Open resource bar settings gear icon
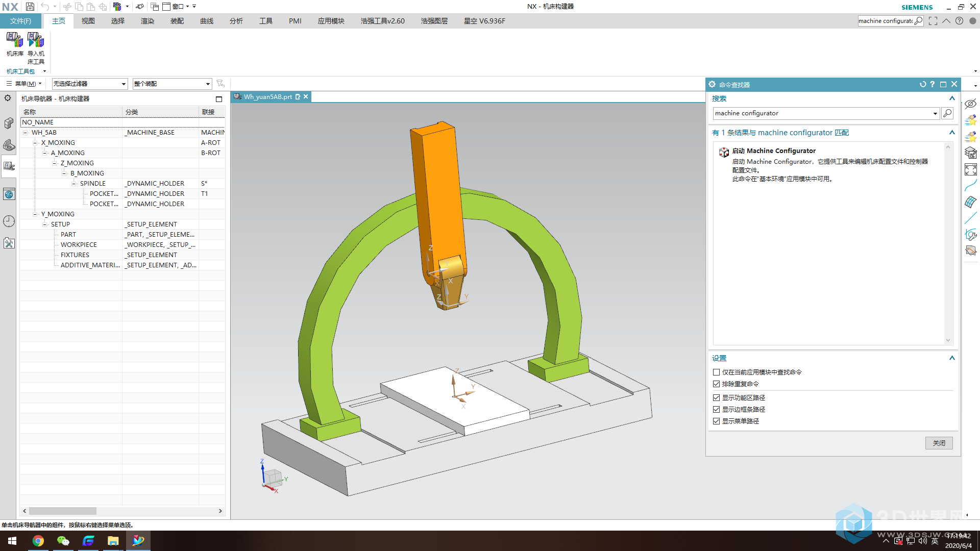 coord(8,98)
